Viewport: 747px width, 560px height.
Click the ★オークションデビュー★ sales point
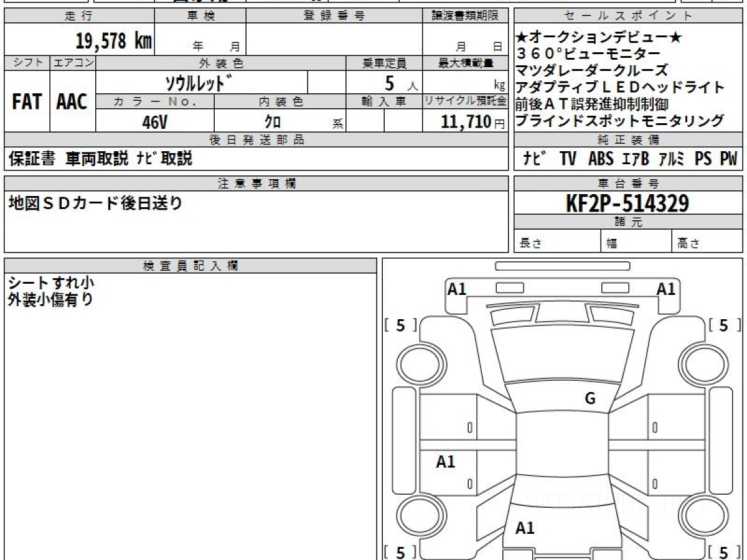point(599,37)
